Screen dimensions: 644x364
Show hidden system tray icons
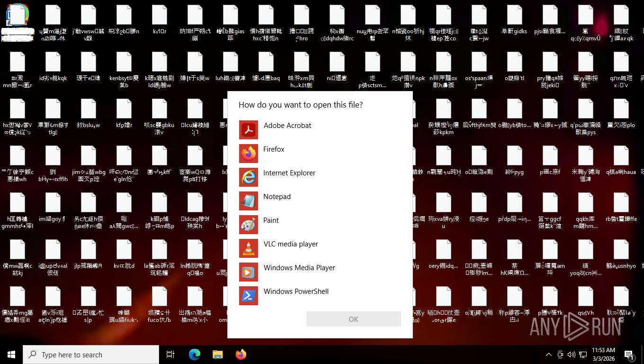(x=549, y=355)
